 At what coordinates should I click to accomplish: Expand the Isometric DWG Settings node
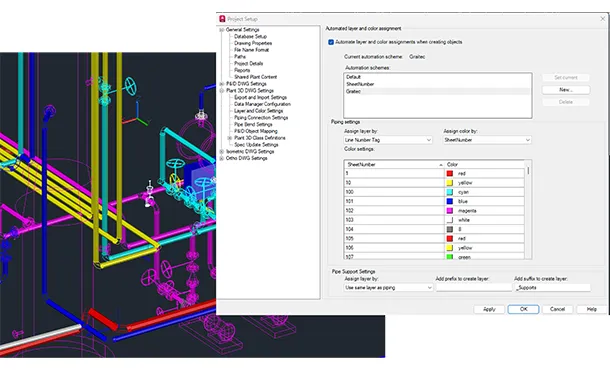(221, 151)
